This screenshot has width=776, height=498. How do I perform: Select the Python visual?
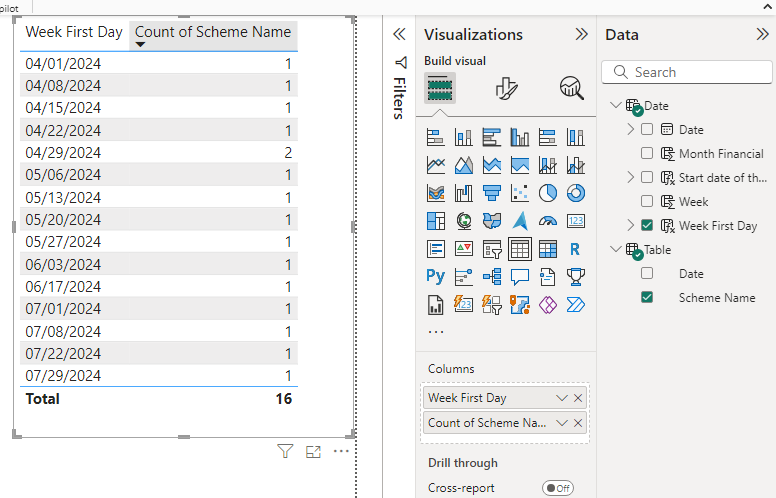click(x=436, y=277)
